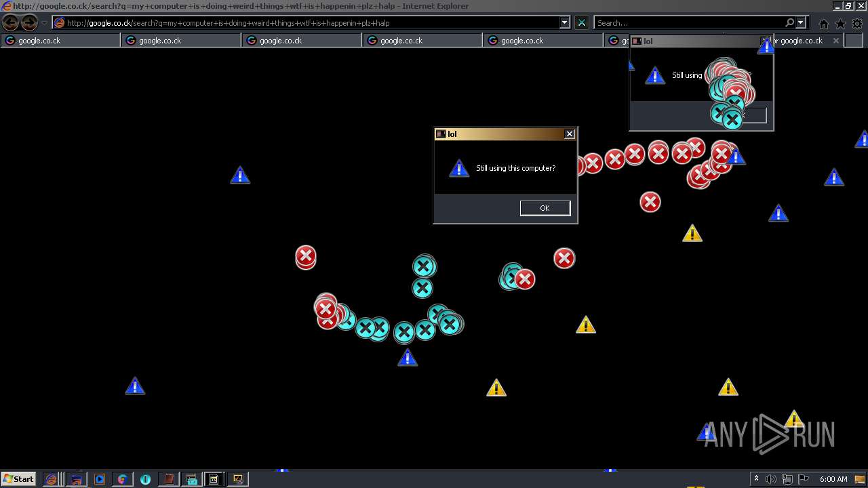Open the IE Tools gear menu

(x=857, y=24)
